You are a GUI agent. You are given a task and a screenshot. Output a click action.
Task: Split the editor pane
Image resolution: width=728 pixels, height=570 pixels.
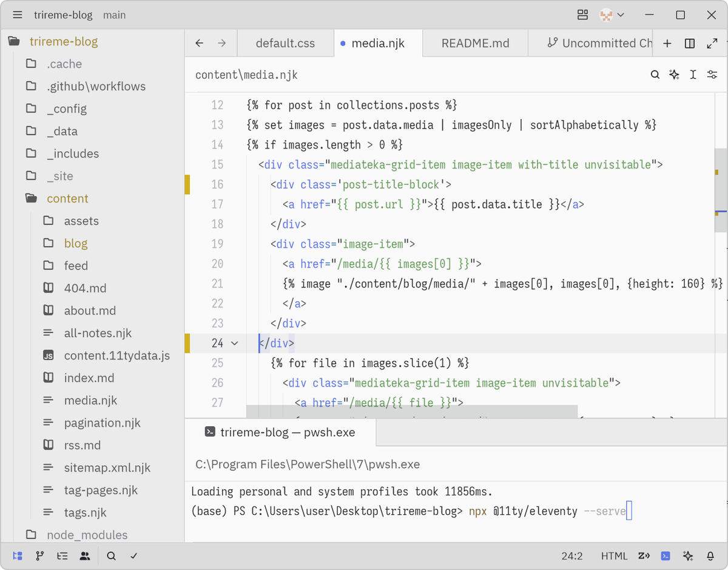click(x=690, y=43)
